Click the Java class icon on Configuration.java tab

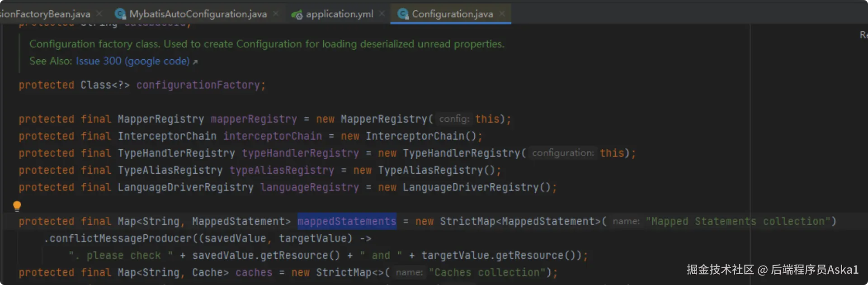403,14
